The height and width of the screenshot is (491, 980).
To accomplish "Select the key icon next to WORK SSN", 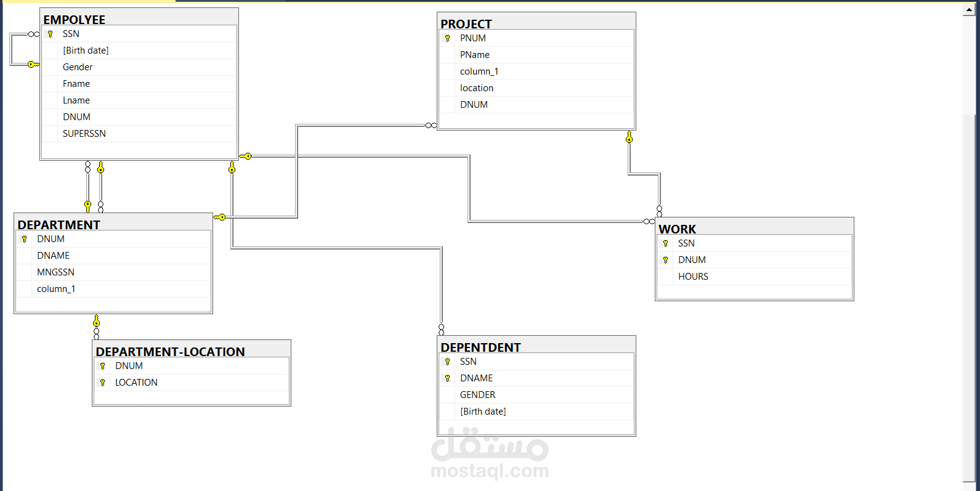I will [665, 243].
